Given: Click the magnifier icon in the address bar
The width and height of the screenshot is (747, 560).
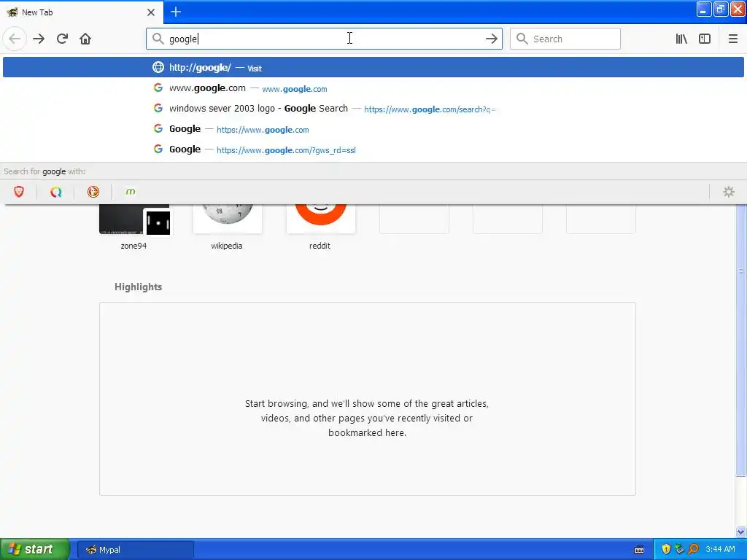Looking at the screenshot, I should coord(158,39).
